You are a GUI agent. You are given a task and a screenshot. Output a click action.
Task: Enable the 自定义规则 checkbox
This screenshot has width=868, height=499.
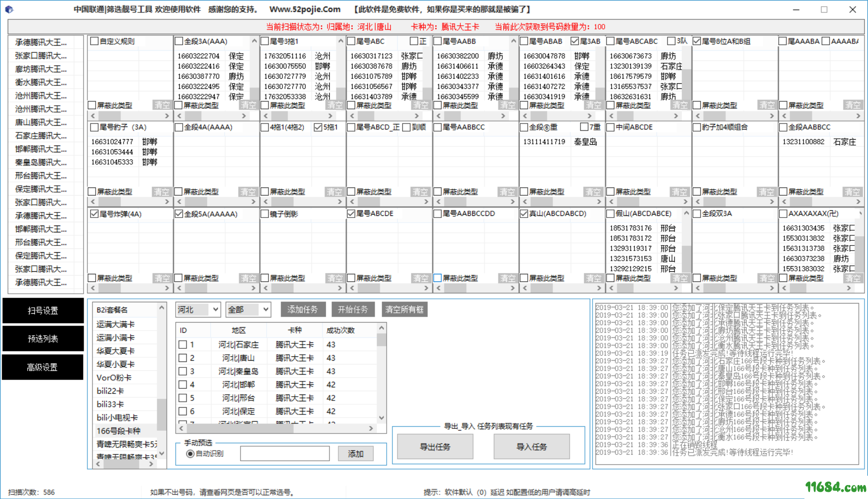95,41
